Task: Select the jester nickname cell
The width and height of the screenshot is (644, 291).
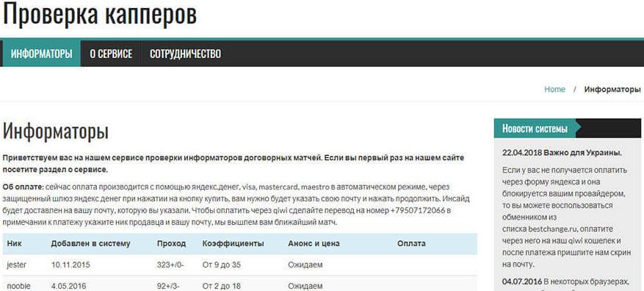Action: tap(16, 265)
